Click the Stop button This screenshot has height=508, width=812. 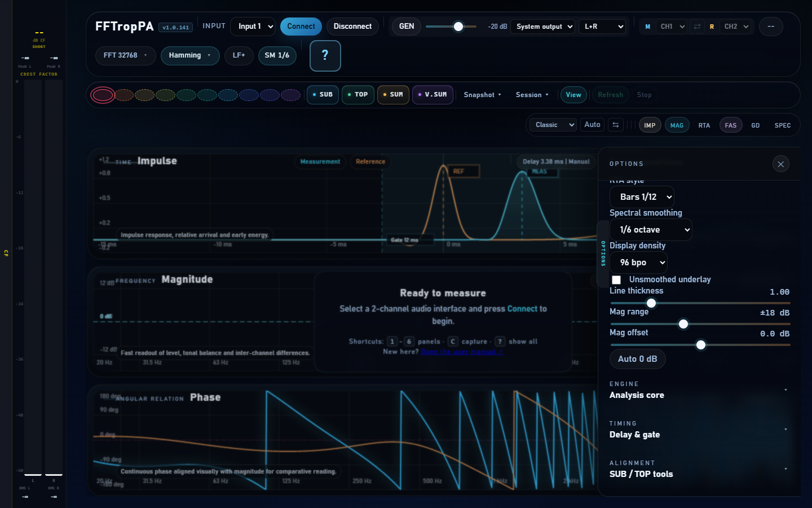click(644, 95)
